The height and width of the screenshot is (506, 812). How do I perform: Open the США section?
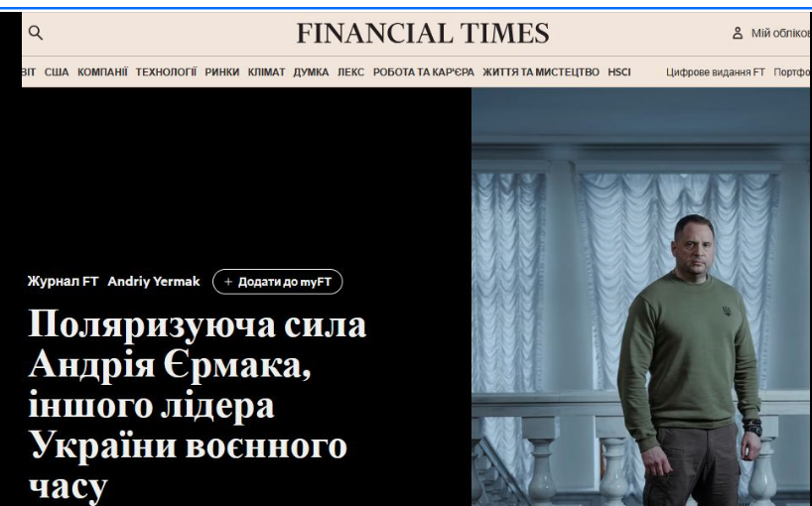(57, 71)
